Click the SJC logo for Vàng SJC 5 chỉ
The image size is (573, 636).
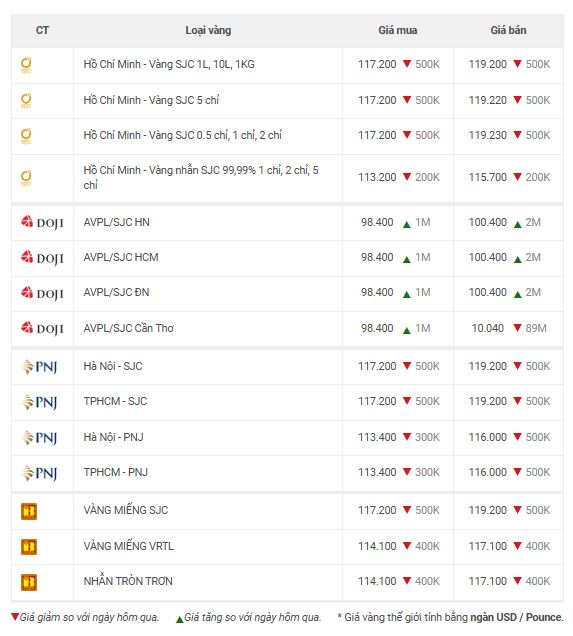click(x=26, y=100)
